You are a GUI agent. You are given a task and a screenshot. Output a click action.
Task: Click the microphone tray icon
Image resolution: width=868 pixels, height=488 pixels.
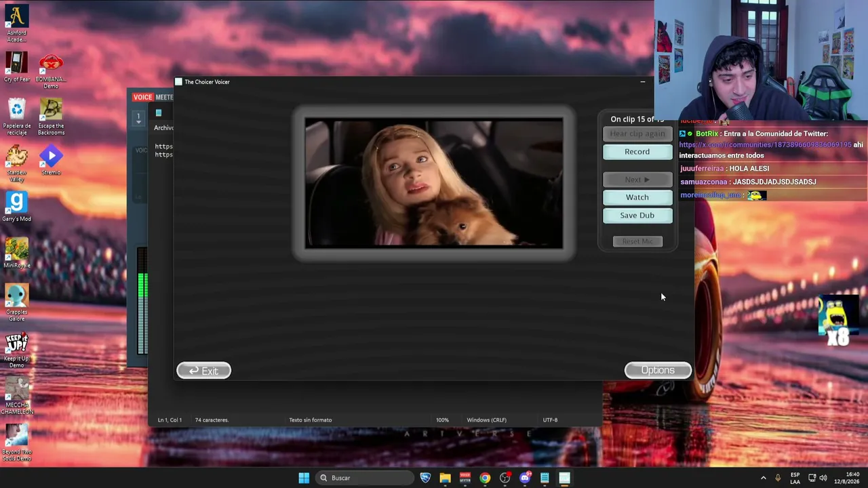click(x=778, y=478)
